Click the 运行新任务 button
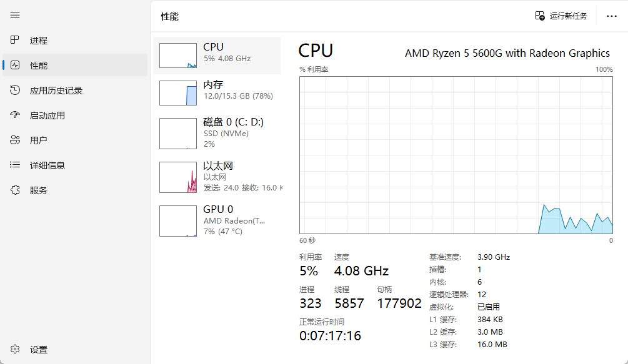 coord(561,16)
